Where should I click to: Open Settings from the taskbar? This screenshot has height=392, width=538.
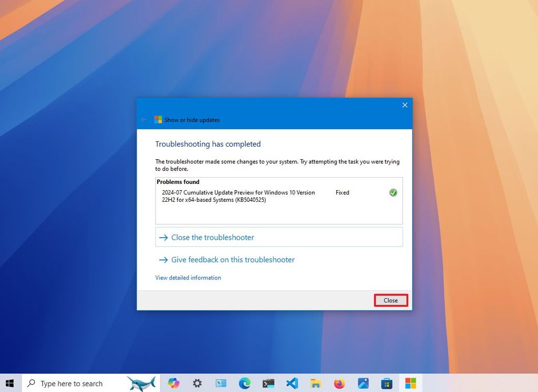197,383
